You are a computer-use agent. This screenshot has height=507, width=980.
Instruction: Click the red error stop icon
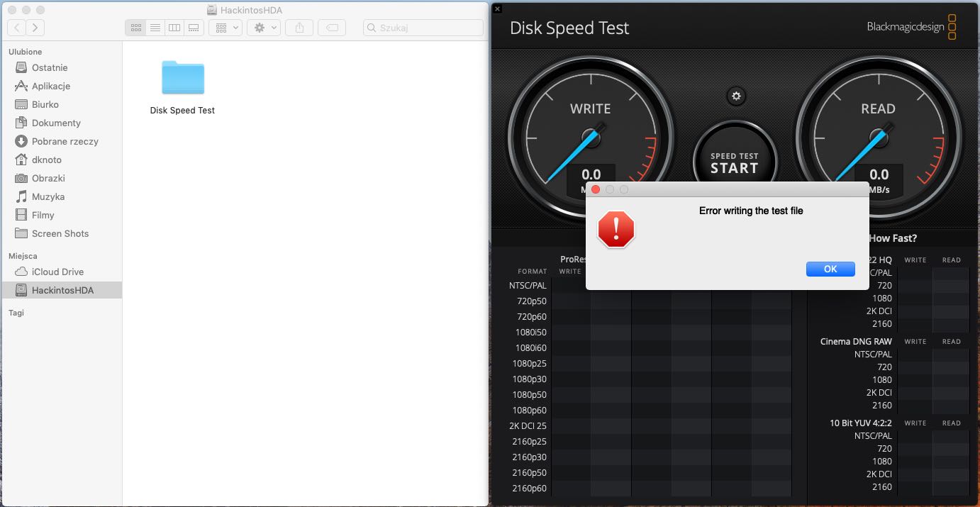(616, 229)
